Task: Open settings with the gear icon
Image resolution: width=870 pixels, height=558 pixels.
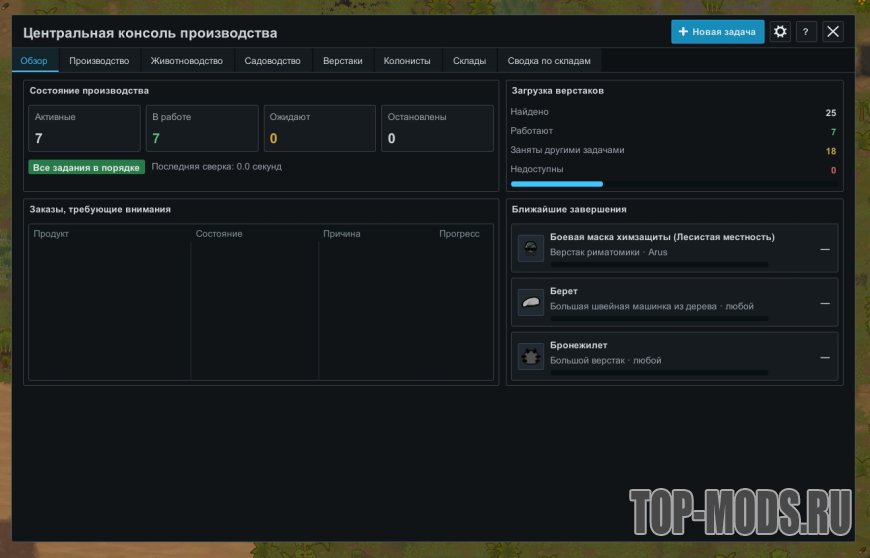Action: (780, 32)
